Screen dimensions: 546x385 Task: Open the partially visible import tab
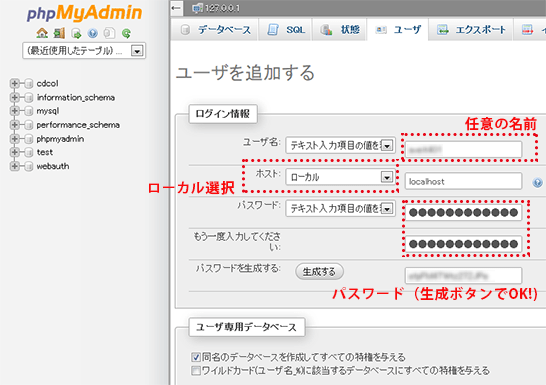[x=530, y=30]
